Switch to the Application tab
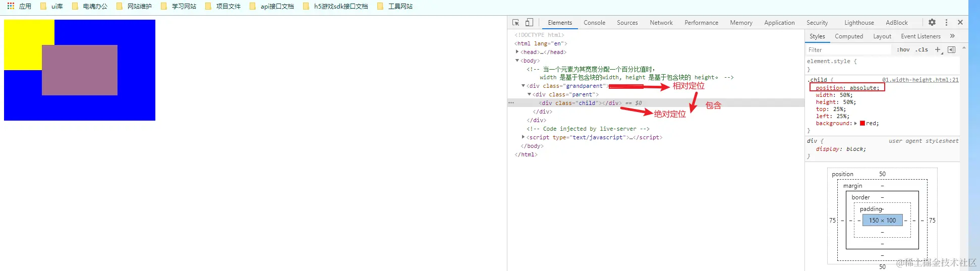The height and width of the screenshot is (271, 980). pyautogui.click(x=779, y=23)
